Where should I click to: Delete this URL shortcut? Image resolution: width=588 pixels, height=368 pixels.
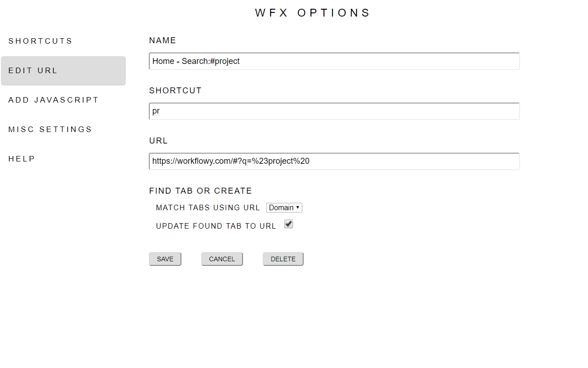(x=283, y=259)
